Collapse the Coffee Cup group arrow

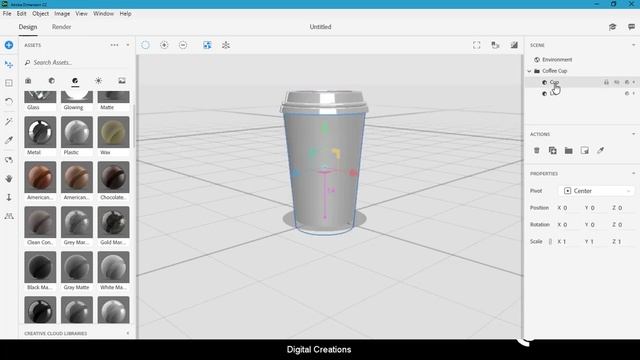click(530, 71)
